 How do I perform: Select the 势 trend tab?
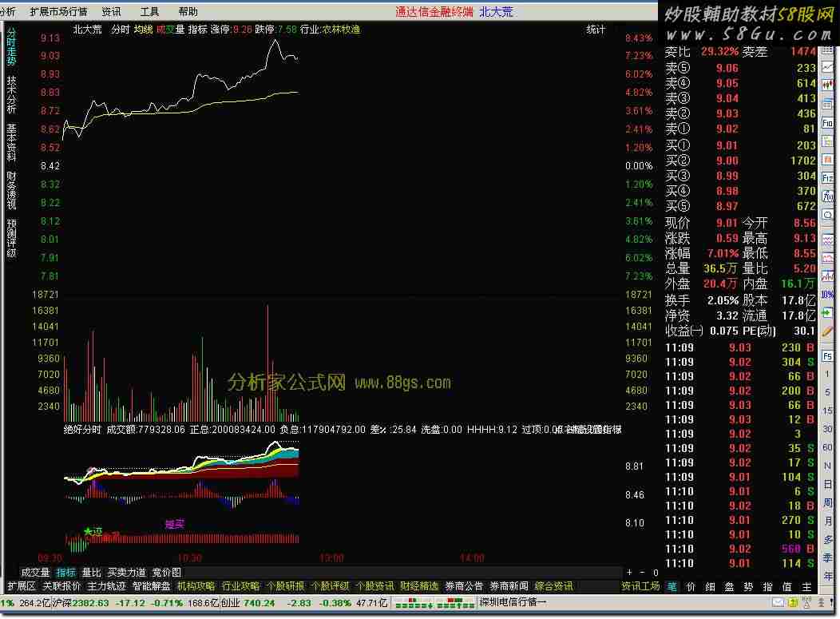[749, 587]
